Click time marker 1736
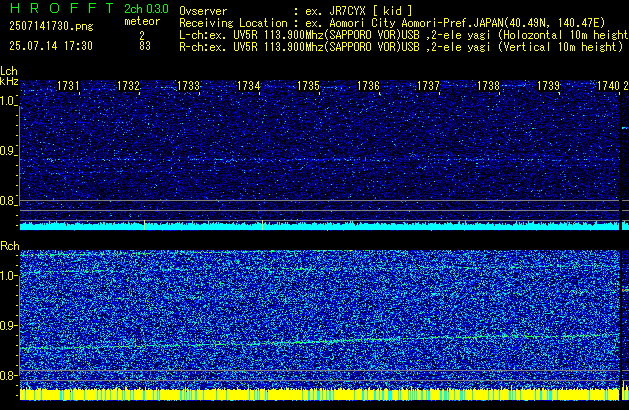The height and width of the screenshot is (410, 629). 368,86
